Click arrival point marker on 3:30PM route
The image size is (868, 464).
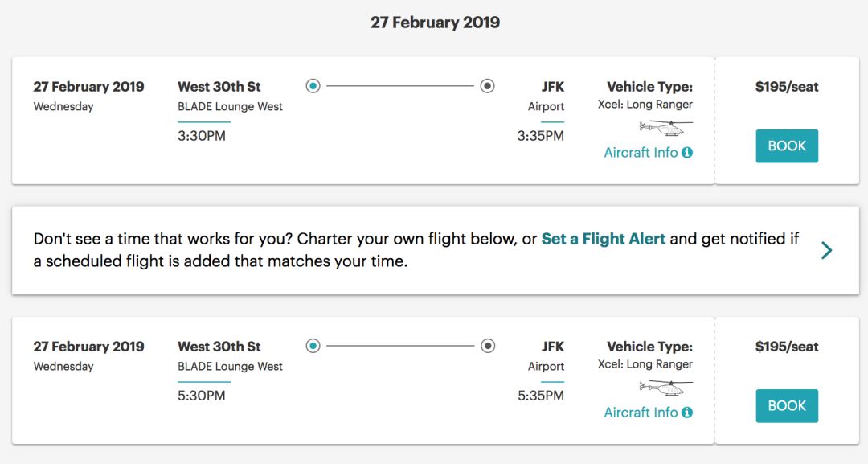click(x=487, y=86)
